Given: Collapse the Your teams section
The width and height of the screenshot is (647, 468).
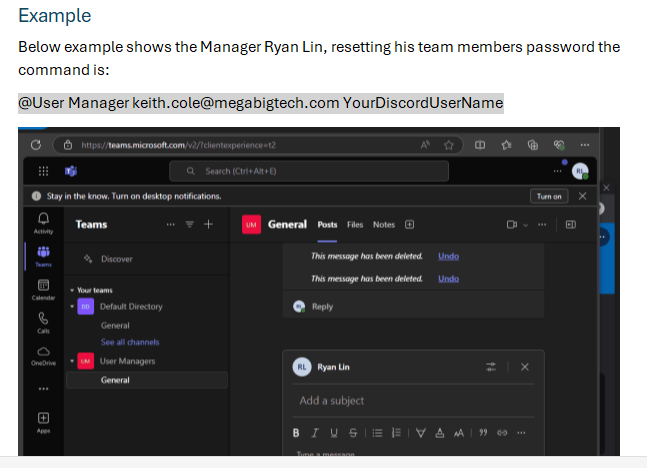Looking at the screenshot, I should pos(71,290).
